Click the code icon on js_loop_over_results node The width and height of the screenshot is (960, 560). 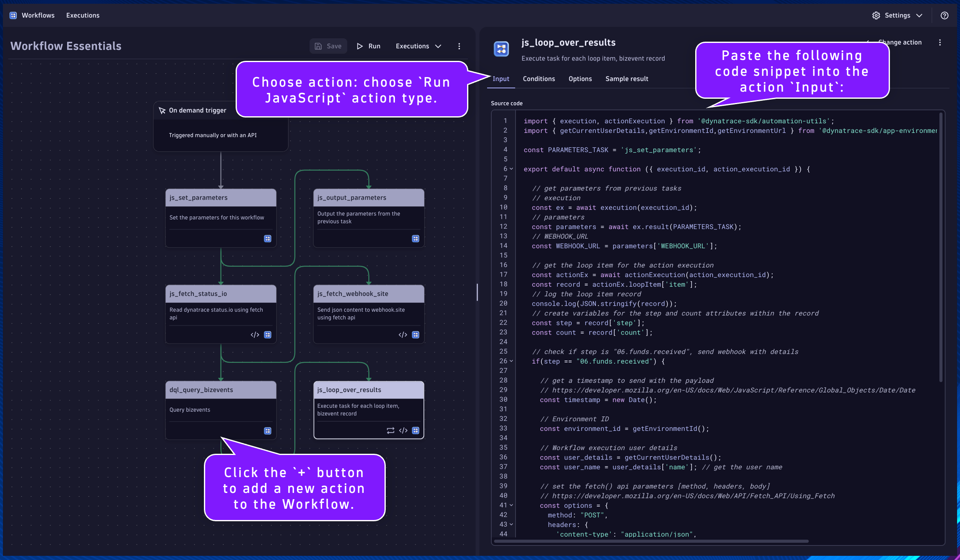click(x=403, y=431)
